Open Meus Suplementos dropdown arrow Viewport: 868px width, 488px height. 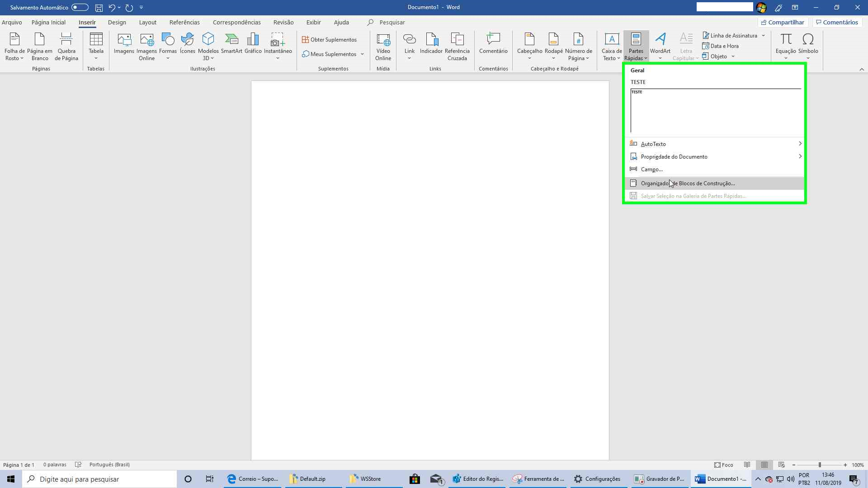point(362,54)
